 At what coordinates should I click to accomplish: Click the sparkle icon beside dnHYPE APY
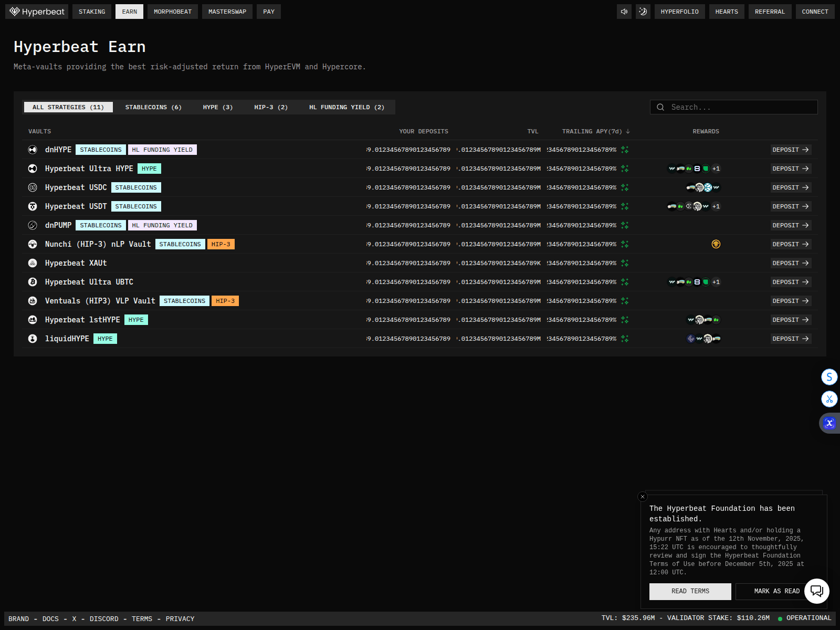click(x=625, y=150)
